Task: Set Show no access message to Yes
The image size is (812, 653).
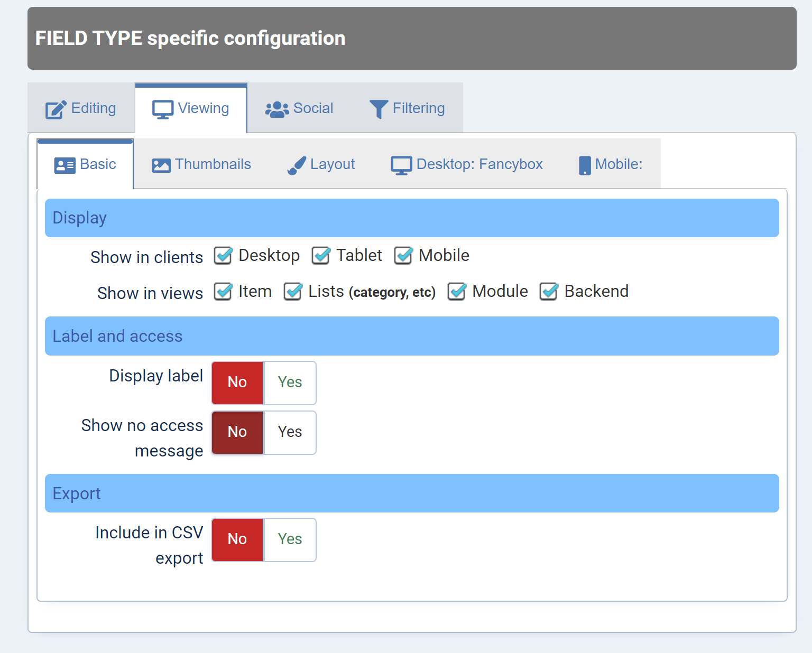Action: pos(290,432)
